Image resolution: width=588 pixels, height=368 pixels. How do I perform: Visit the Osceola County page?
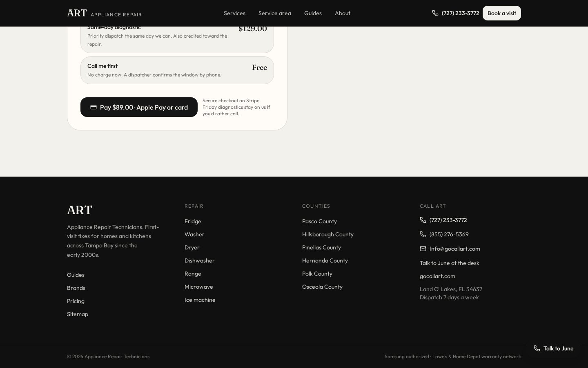click(322, 287)
